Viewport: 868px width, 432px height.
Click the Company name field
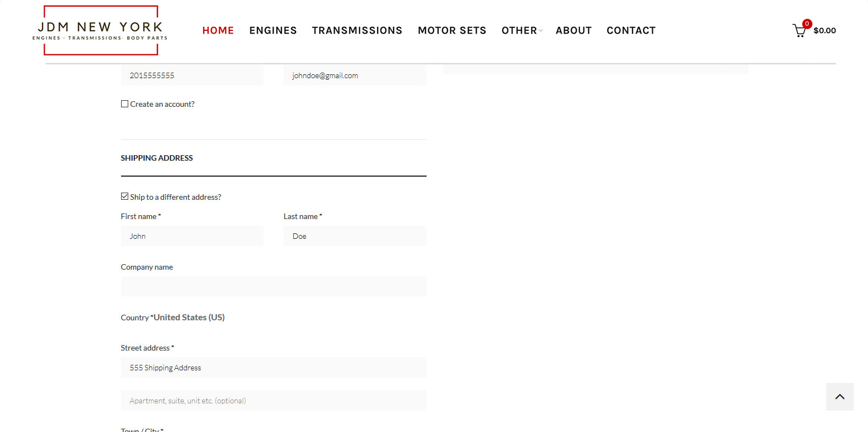coord(274,287)
